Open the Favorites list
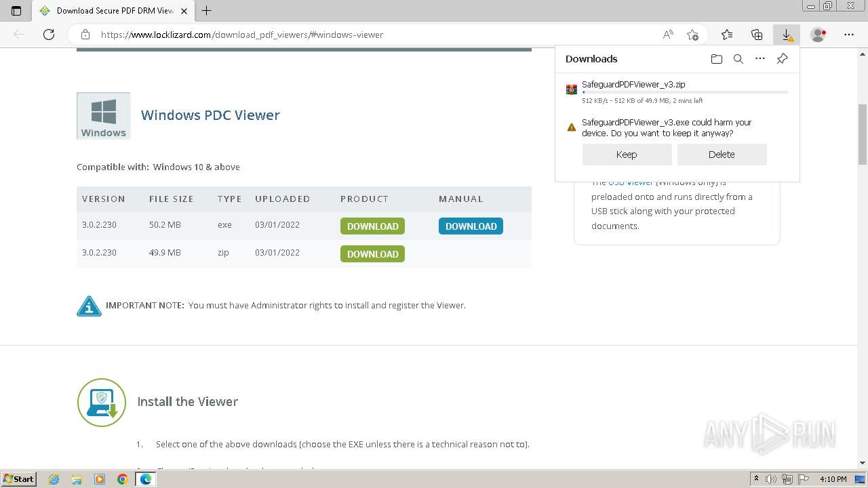The image size is (868, 488). [x=727, y=35]
